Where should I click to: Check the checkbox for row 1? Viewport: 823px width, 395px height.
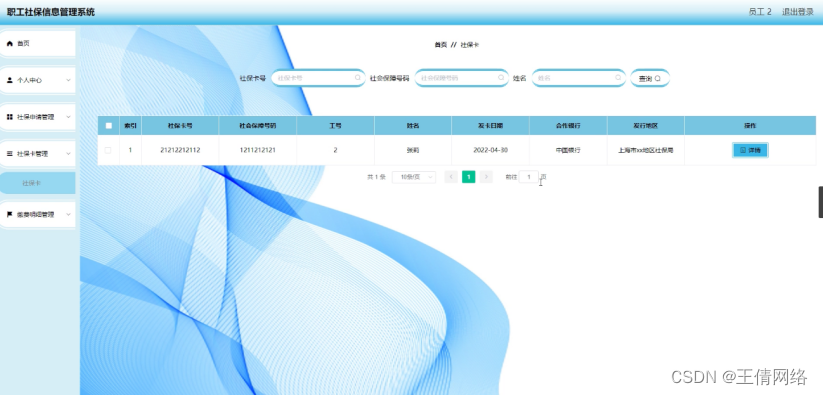click(x=108, y=150)
